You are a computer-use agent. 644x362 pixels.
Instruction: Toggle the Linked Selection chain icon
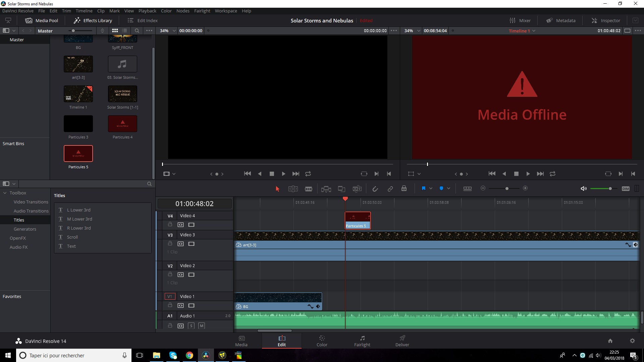pyautogui.click(x=390, y=189)
